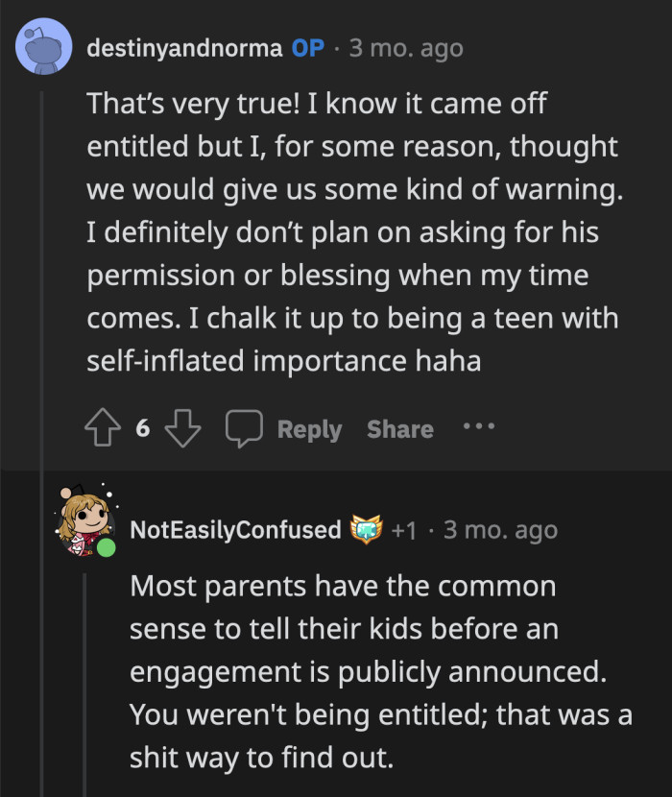Click the '3 mo. ago' timestamp on the reply
Viewport: 672px width, 797px height.
(x=500, y=529)
